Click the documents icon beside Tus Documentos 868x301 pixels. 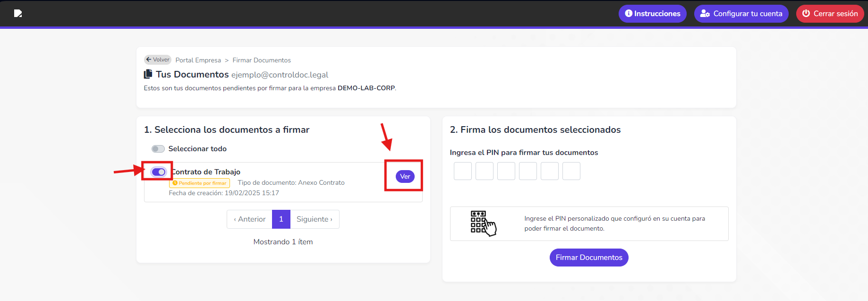tap(148, 74)
